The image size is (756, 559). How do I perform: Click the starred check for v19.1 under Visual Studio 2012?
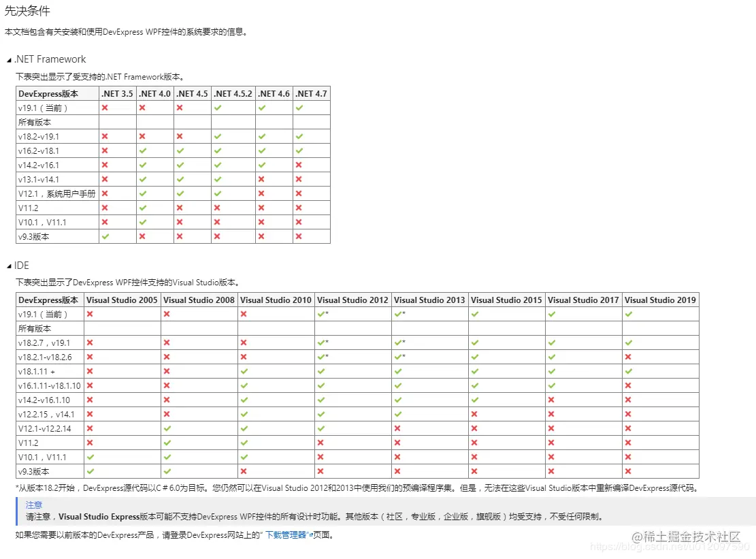pyautogui.click(x=323, y=314)
